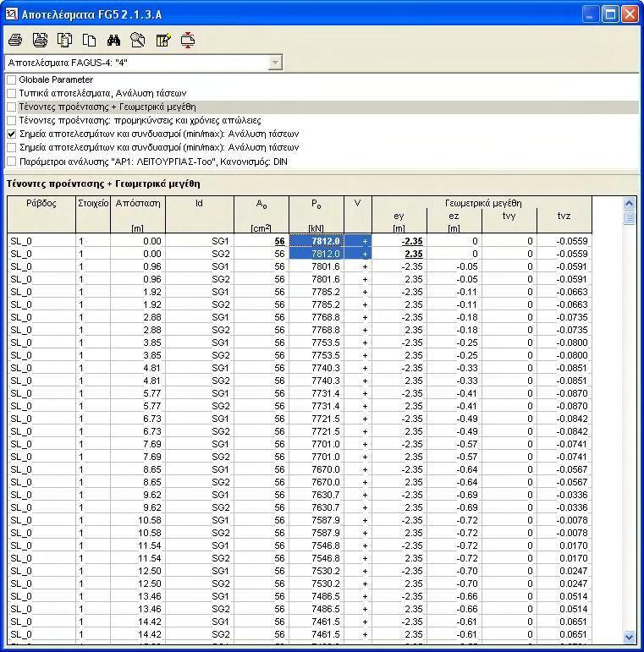The image size is (644, 652).
Task: Close the Αποτελέσματα FG5 window
Action: pos(630,14)
